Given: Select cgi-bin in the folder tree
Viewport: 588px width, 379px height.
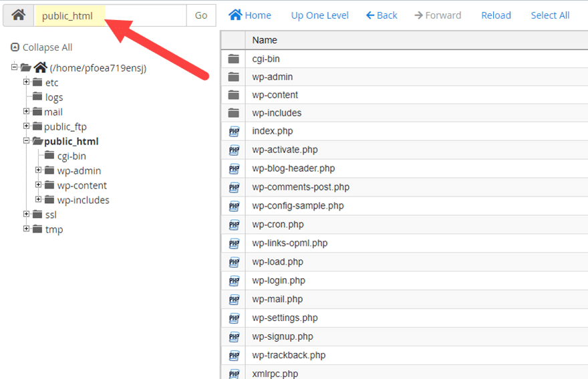Looking at the screenshot, I should point(71,156).
